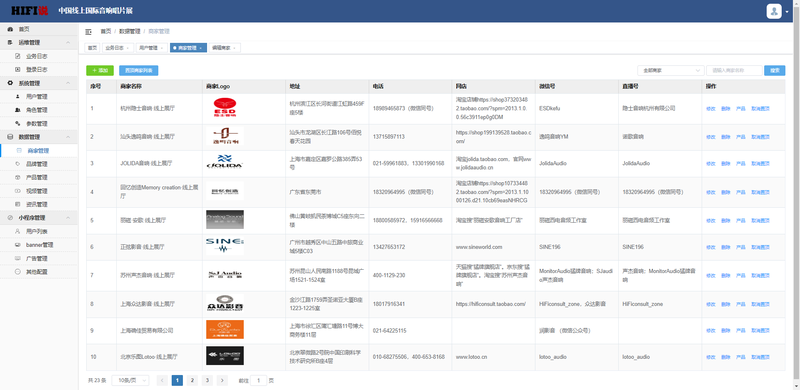Click 删除 for 上海骑佳贸易有限公司 row
This screenshot has width=800, height=390.
pyautogui.click(x=726, y=331)
